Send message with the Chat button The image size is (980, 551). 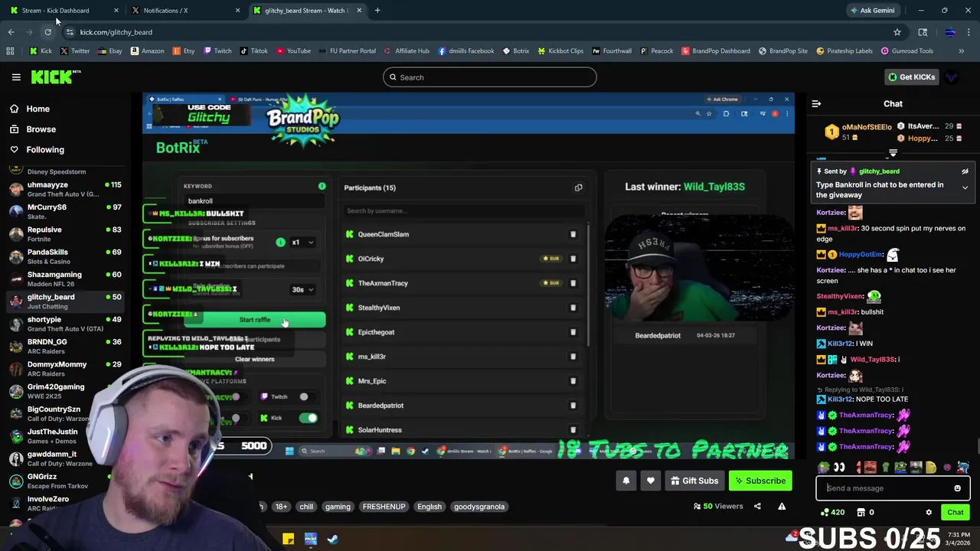(x=955, y=512)
